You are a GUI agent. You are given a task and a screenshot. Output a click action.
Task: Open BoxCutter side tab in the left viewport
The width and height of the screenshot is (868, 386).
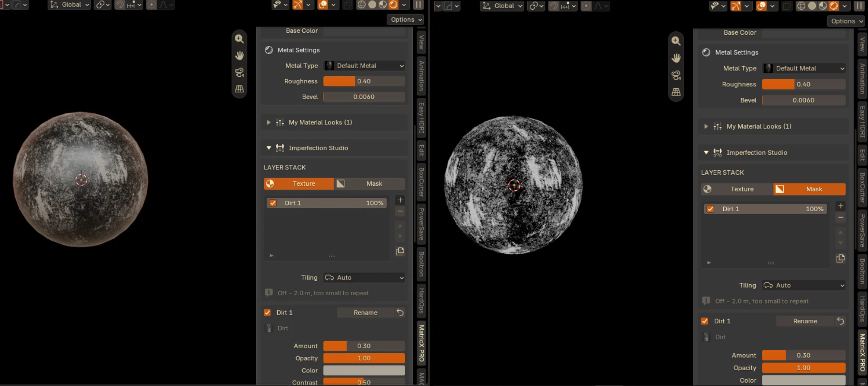pos(421,182)
